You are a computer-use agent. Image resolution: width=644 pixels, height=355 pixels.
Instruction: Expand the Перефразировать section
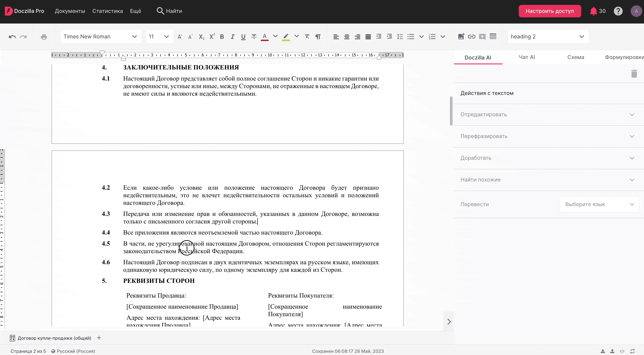[549, 136]
